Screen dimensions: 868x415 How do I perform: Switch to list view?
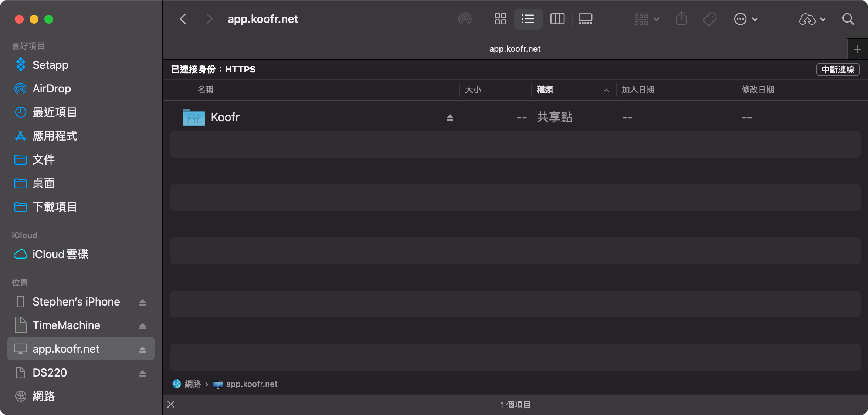coord(528,19)
